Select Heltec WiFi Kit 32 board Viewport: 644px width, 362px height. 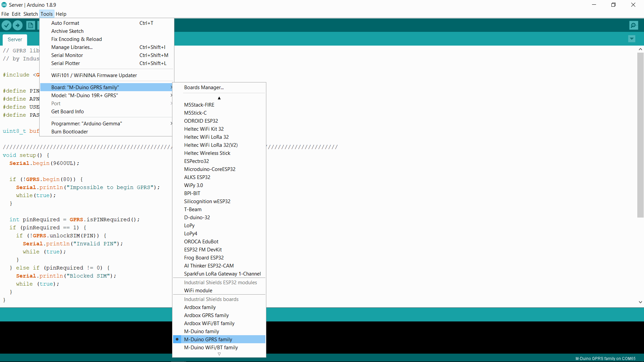(x=219, y=129)
